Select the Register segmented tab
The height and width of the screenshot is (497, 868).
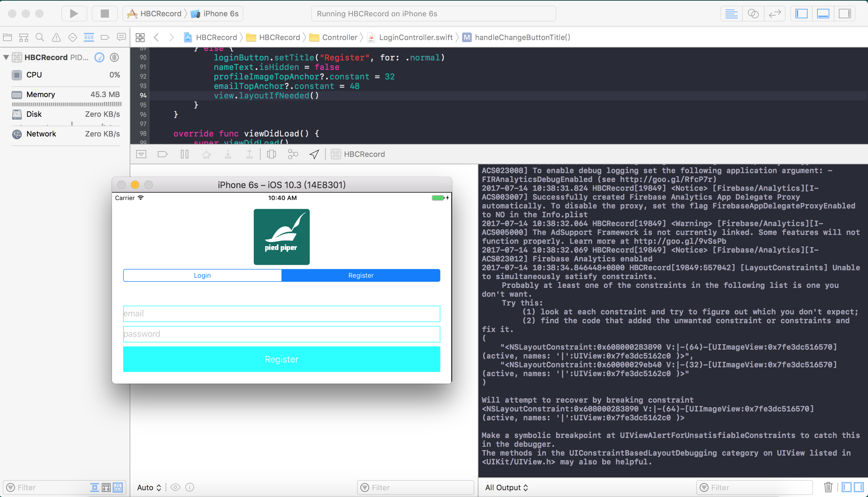coord(361,275)
